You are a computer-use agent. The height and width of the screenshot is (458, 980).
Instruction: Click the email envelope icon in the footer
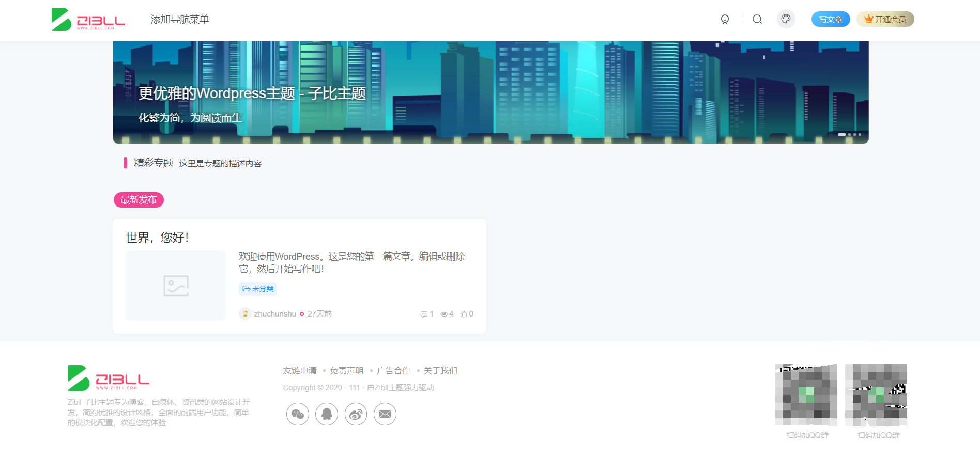[x=385, y=414]
